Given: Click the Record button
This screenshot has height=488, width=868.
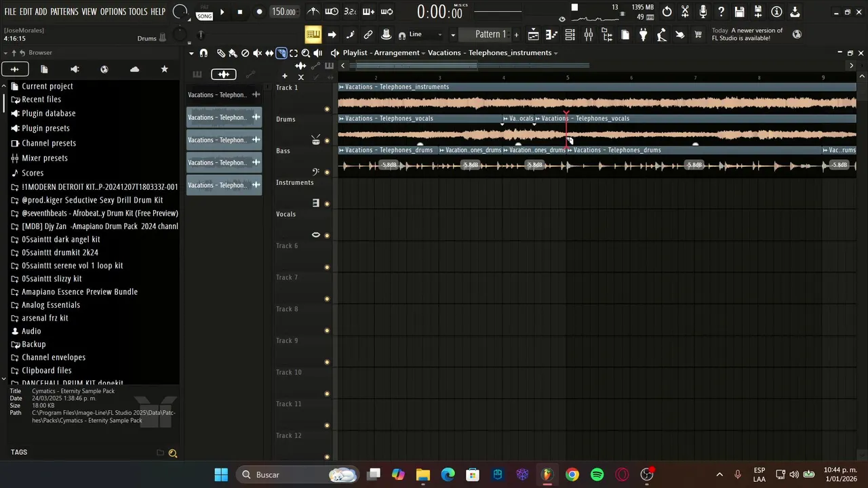Looking at the screenshot, I should 259,12.
